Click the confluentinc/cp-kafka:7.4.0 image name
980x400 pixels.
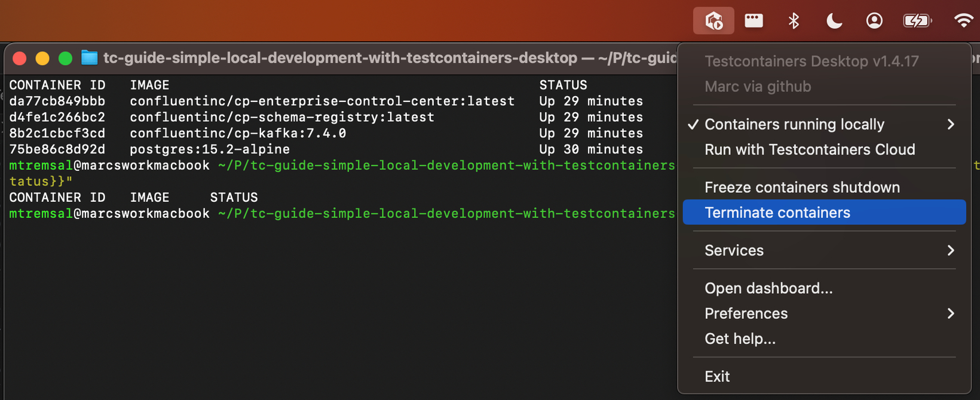click(238, 133)
